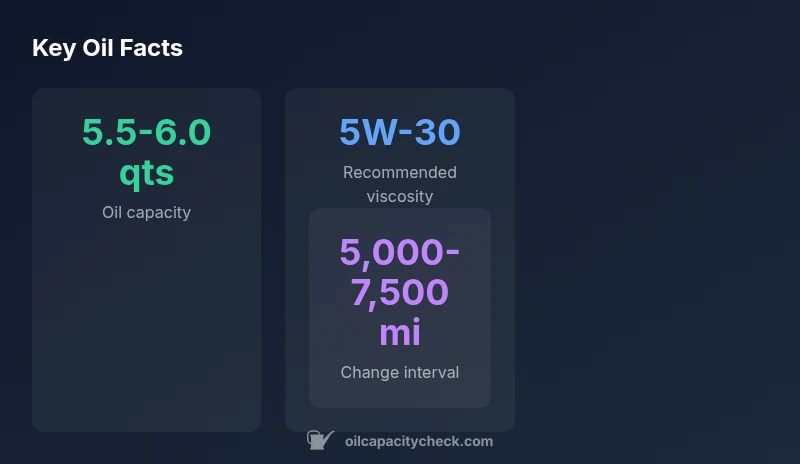Select the purple '5,000-' text
800x464 pixels.
(x=399, y=252)
